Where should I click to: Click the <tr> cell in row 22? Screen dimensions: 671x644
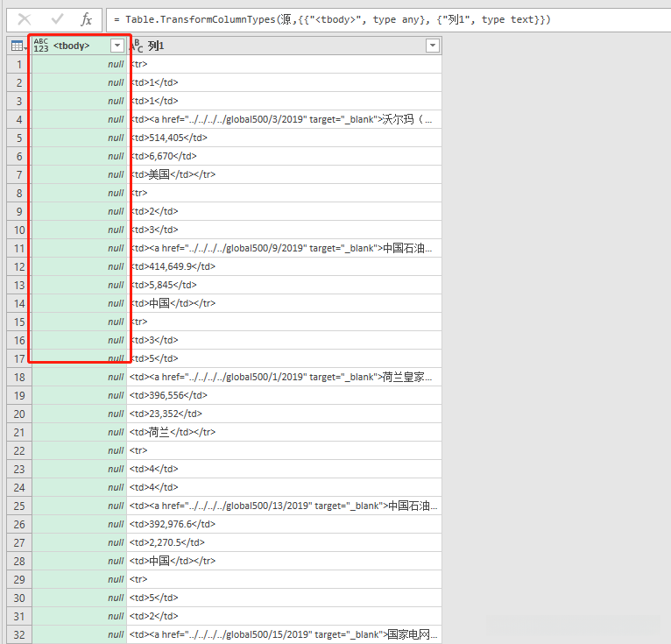tap(284, 450)
